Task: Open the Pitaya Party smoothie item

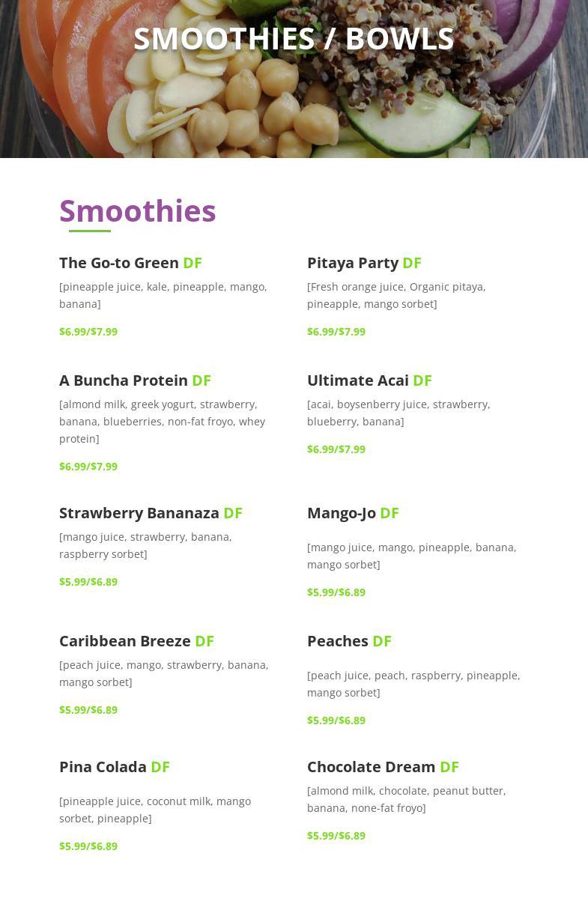Action: tap(353, 263)
